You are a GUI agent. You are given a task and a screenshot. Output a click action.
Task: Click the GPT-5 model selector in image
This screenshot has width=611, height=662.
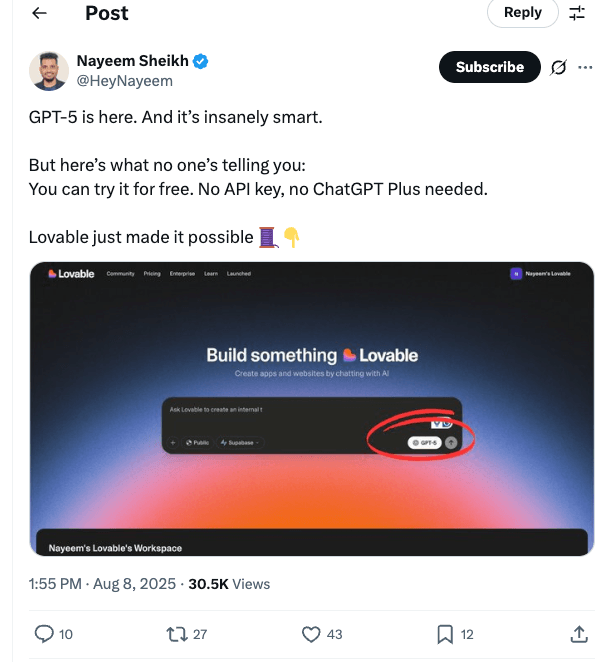(x=424, y=441)
